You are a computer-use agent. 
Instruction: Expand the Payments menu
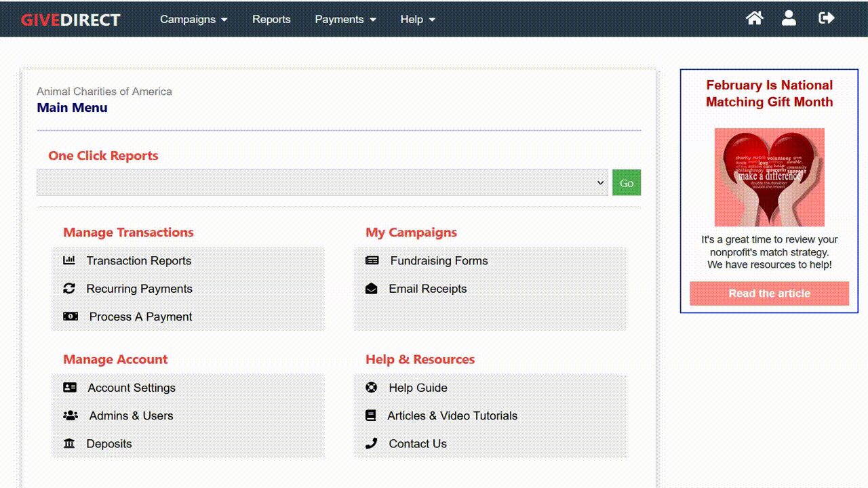click(x=345, y=19)
